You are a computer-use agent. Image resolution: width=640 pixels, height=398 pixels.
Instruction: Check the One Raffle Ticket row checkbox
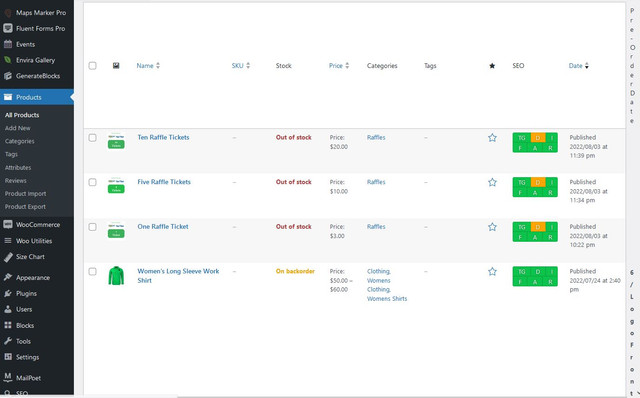click(93, 227)
